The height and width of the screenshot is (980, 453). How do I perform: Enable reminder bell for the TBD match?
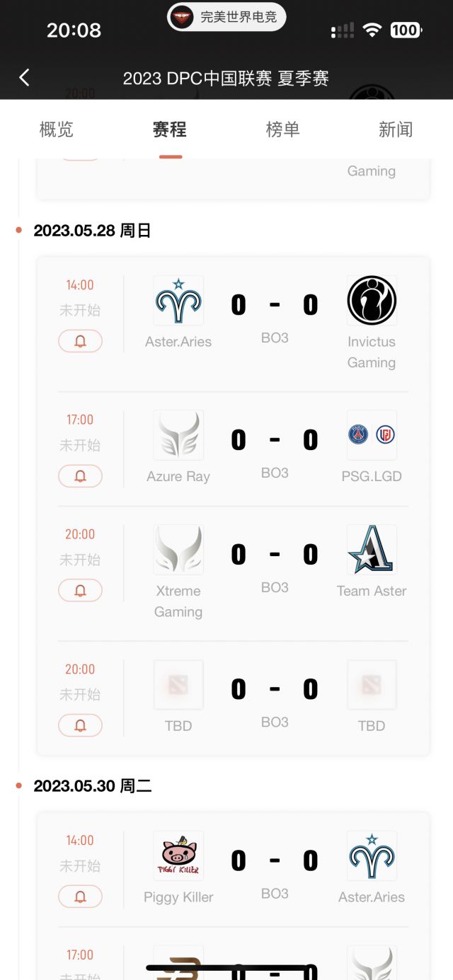[x=80, y=725]
